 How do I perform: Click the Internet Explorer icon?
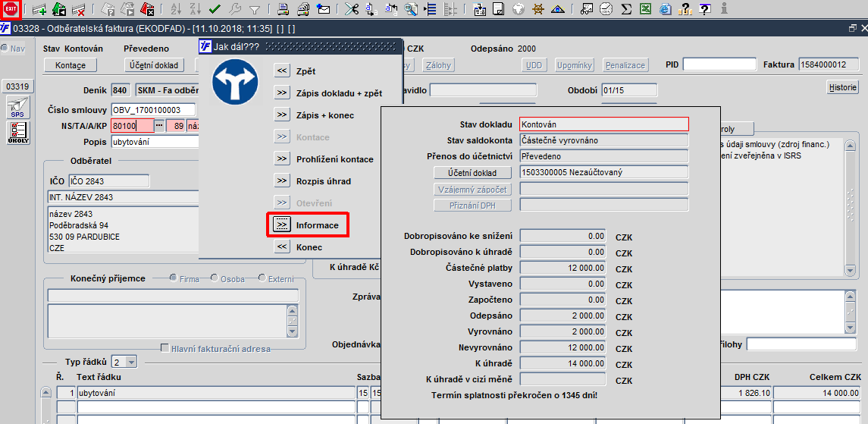[666, 9]
